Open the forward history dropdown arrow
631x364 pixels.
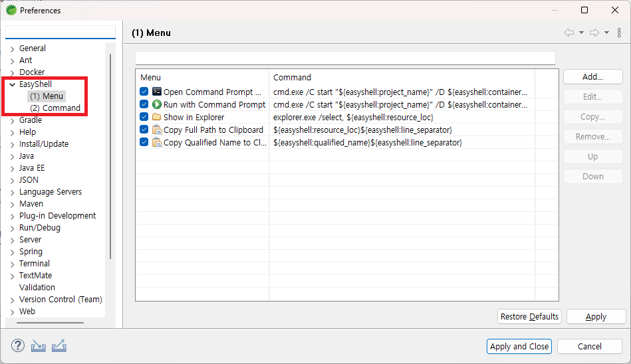pos(606,33)
